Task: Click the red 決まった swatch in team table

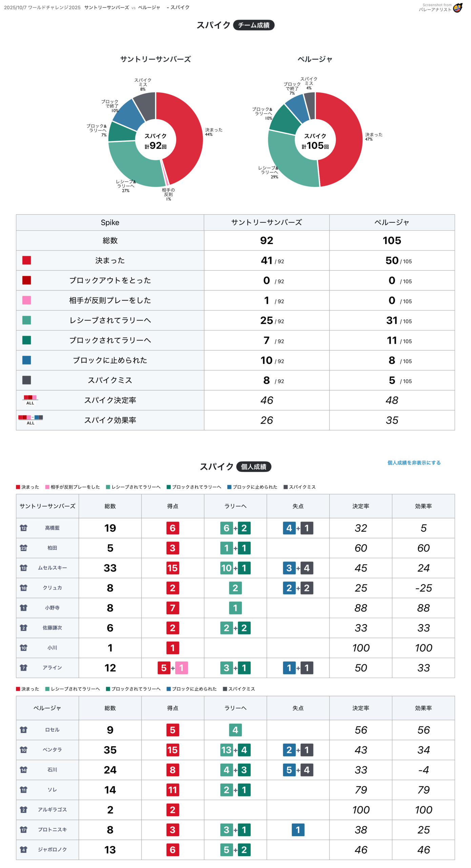Action: tap(26, 260)
